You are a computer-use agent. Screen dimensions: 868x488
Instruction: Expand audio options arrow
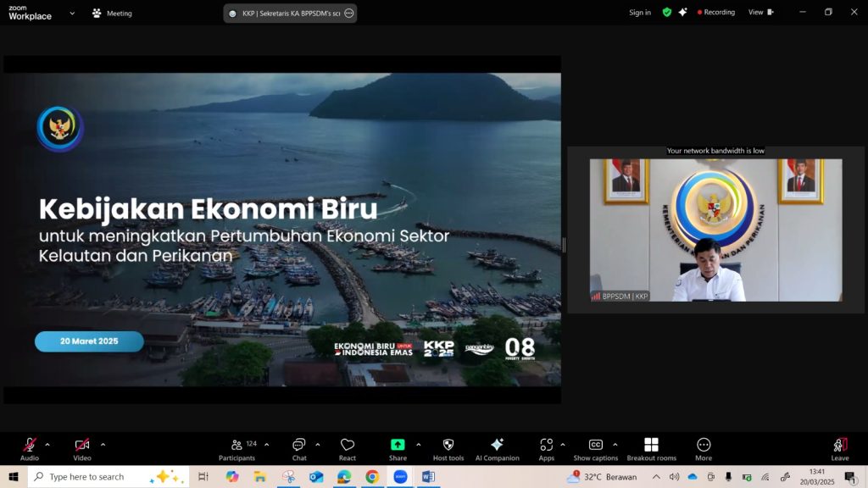click(47, 444)
